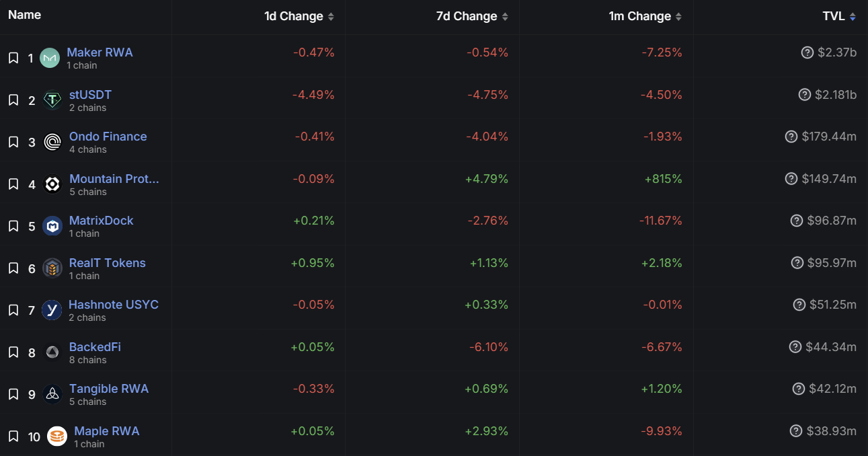868x456 pixels.
Task: Open the RealT Tokens protocol link
Action: 108,263
